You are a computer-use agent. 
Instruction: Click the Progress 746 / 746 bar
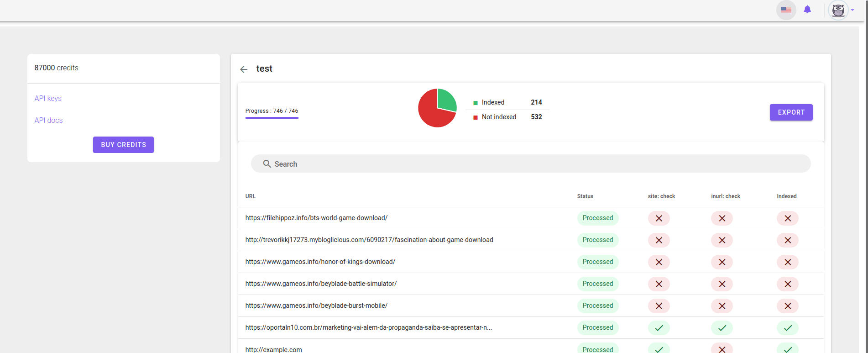click(x=272, y=117)
